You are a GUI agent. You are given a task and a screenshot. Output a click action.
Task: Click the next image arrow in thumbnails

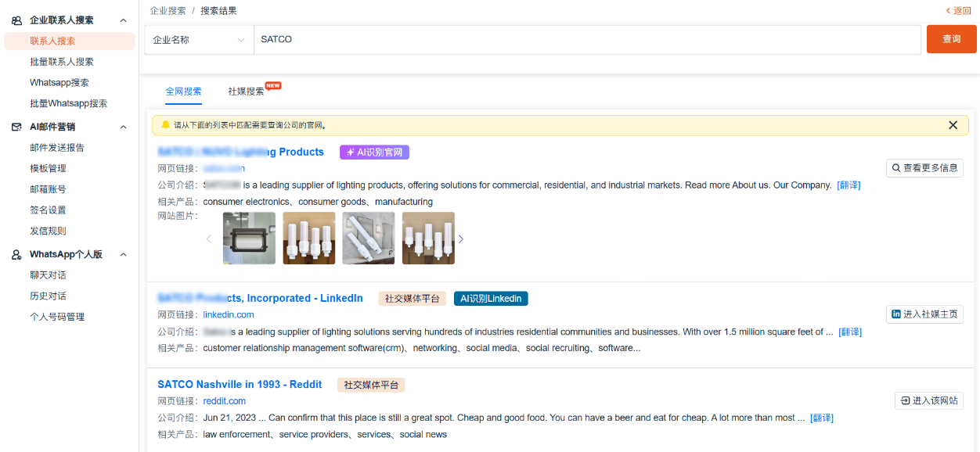(x=461, y=239)
